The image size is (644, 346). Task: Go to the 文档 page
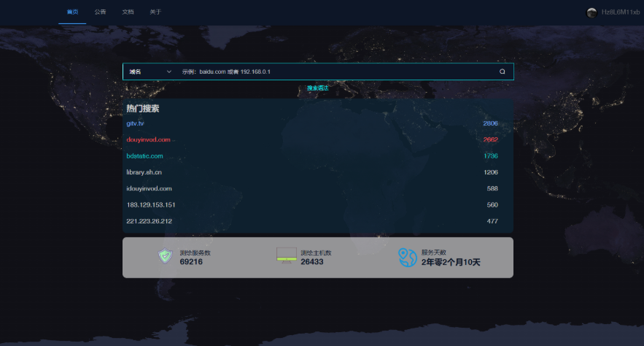[x=128, y=12]
